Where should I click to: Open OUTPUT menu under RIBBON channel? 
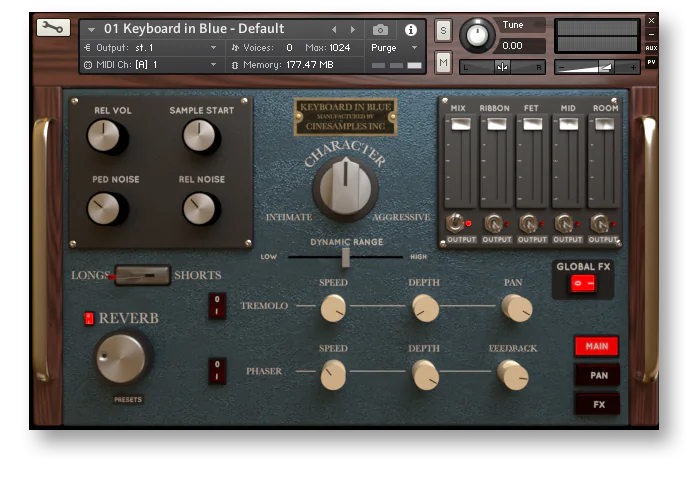click(497, 239)
